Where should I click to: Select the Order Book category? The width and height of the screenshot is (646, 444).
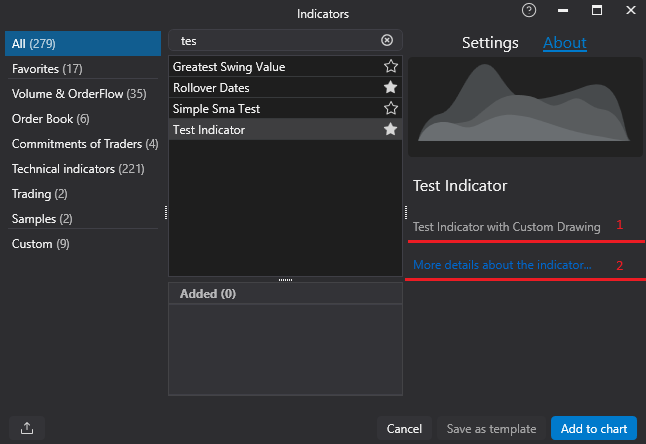coord(48,119)
